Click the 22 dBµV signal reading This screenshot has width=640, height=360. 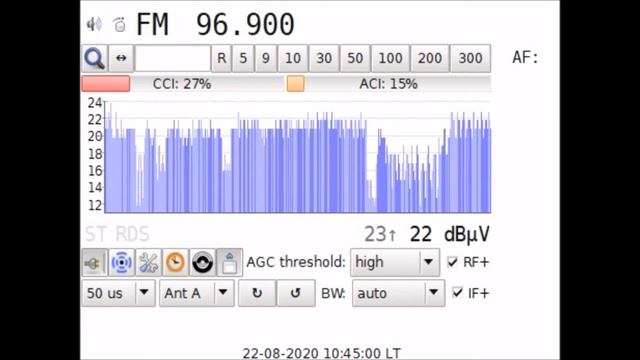(449, 234)
